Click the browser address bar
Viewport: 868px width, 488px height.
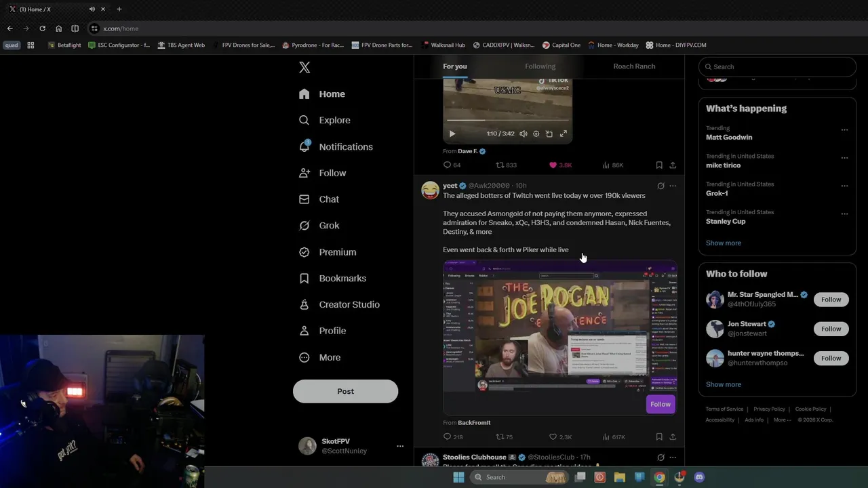tap(475, 28)
